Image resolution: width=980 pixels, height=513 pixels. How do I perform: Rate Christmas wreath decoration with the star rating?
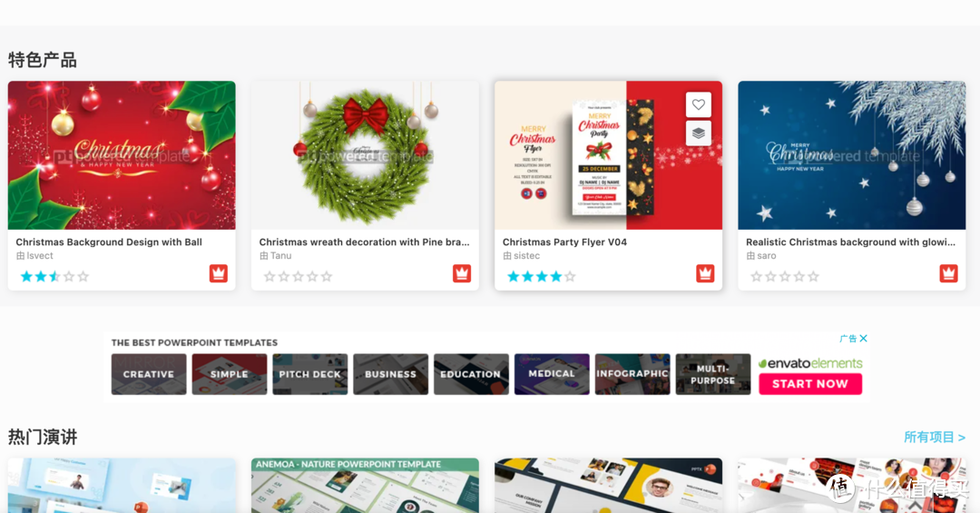[x=299, y=277]
